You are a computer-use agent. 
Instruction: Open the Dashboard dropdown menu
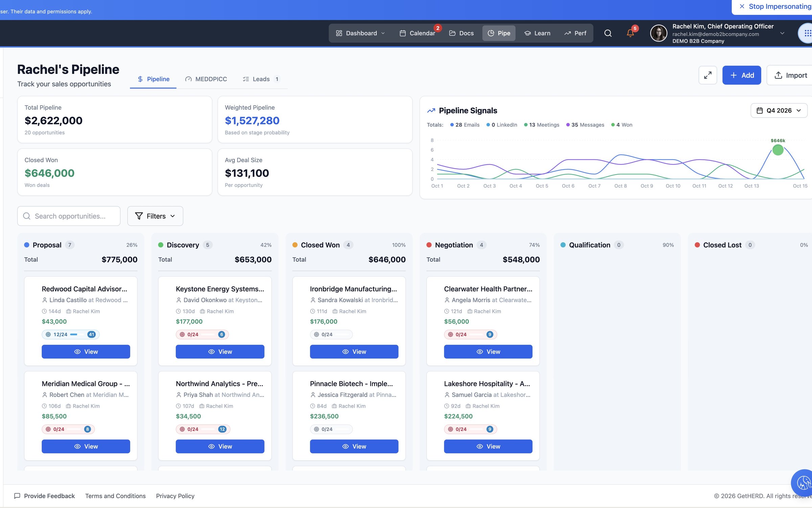(360, 33)
